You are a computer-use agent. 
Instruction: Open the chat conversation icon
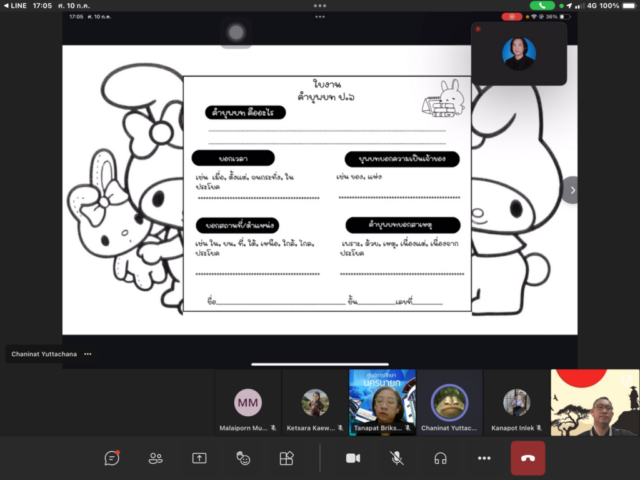pyautogui.click(x=112, y=458)
